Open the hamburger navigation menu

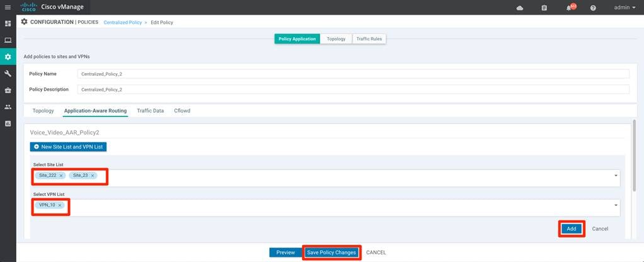pos(8,8)
